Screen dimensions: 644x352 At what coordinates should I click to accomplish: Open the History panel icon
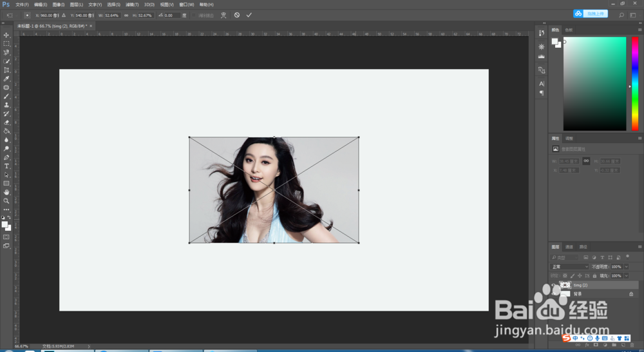point(542,33)
